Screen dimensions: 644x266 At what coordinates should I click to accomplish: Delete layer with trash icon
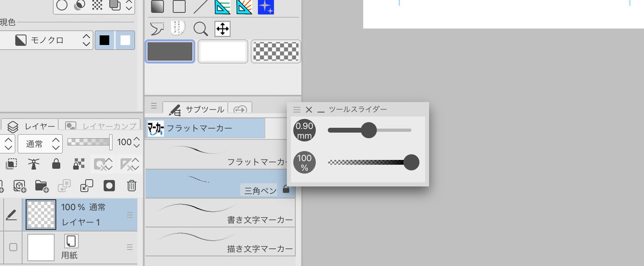coord(131,186)
